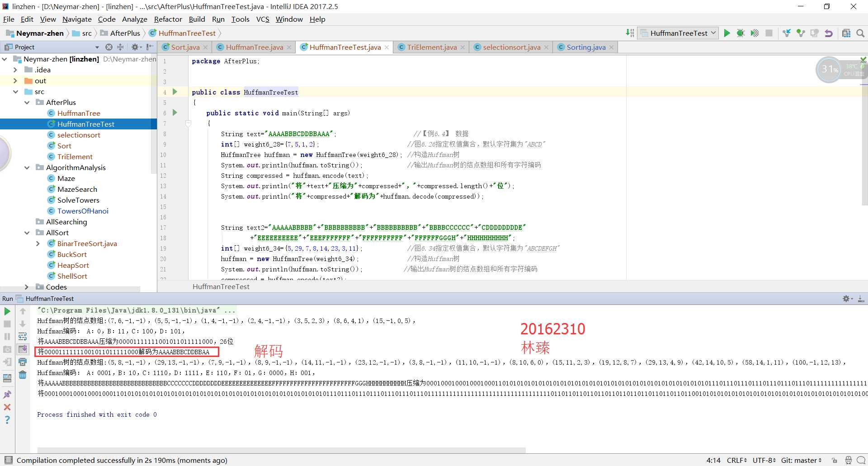Update project from VCS icon
The width and height of the screenshot is (868, 466).
pyautogui.click(x=787, y=33)
